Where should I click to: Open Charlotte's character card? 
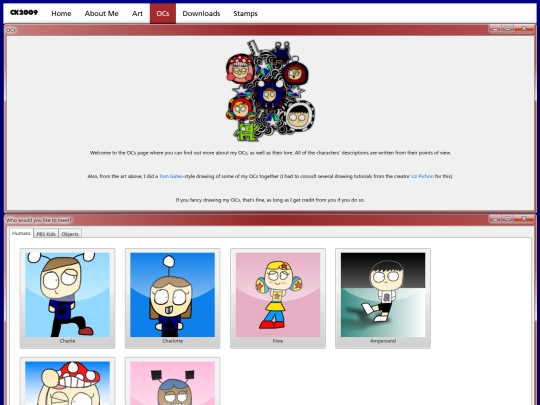tap(173, 298)
